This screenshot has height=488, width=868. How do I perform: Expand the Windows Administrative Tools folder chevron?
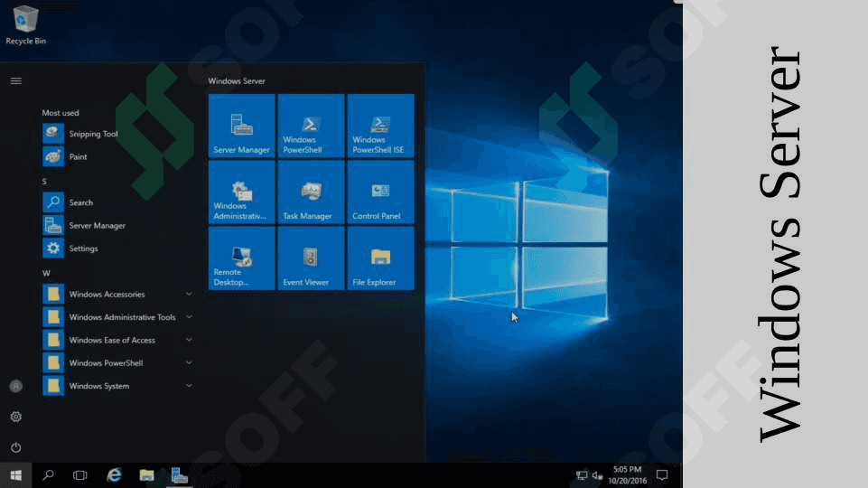189,317
